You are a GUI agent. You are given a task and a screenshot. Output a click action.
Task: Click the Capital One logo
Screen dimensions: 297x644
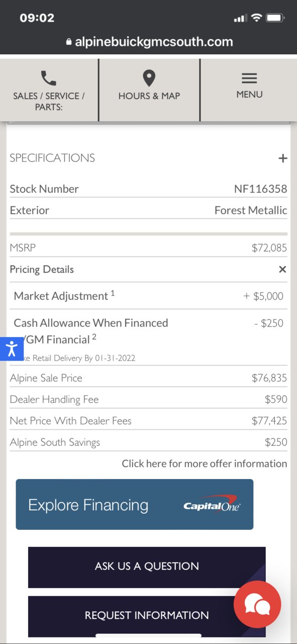click(212, 504)
